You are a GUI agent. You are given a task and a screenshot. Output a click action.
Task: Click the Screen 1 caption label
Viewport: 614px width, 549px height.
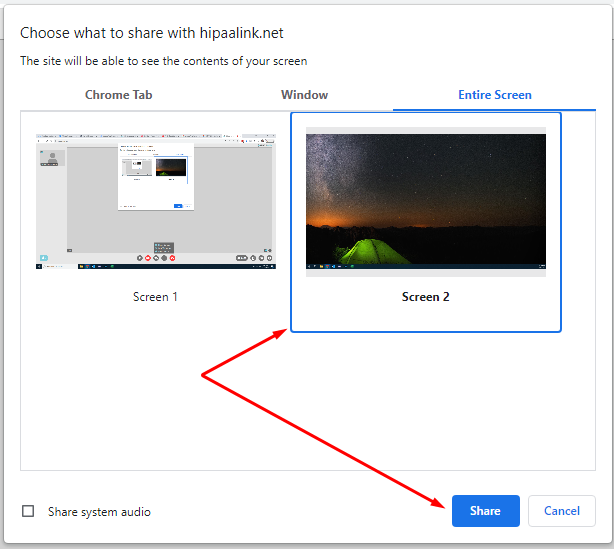coord(155,297)
